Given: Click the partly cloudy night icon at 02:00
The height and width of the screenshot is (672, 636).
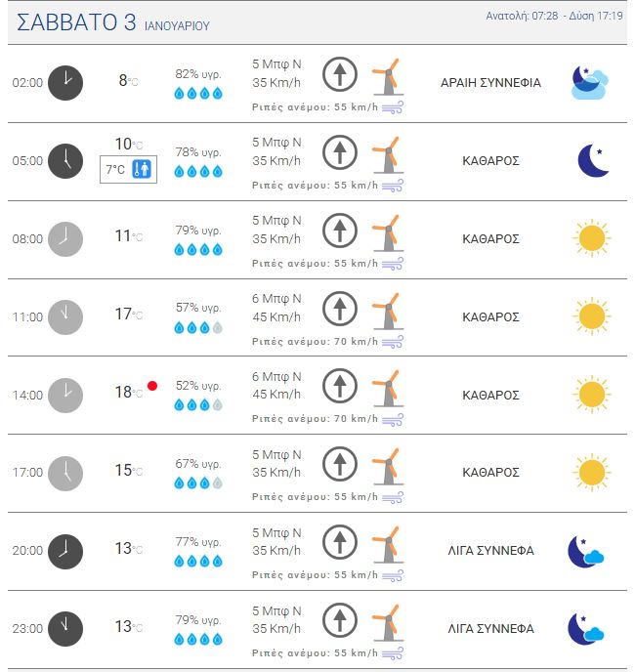Looking at the screenshot, I should [x=590, y=83].
